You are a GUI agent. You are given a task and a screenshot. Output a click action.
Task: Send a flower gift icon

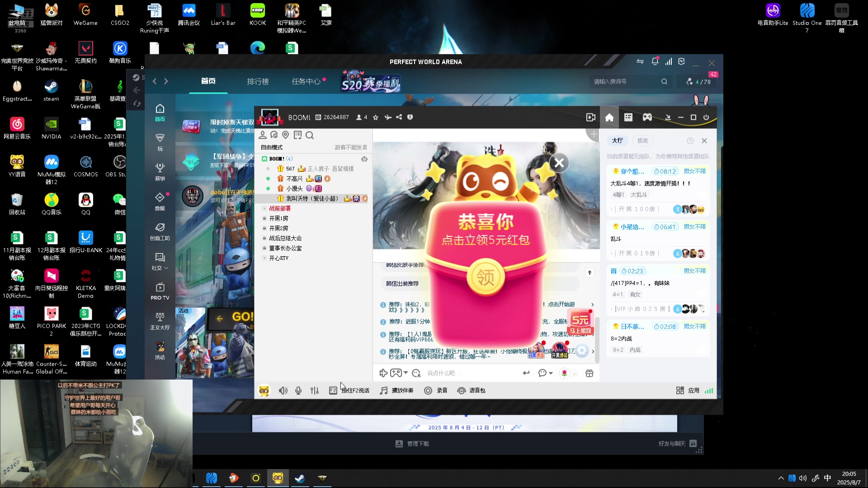(564, 373)
